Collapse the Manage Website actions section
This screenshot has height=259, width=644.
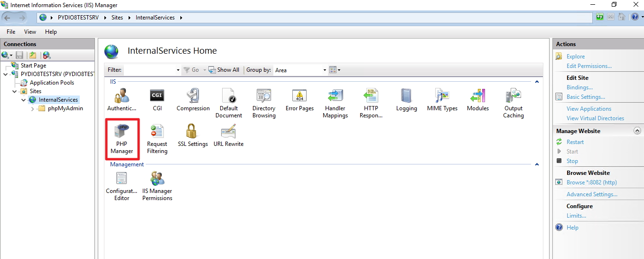[x=637, y=131]
